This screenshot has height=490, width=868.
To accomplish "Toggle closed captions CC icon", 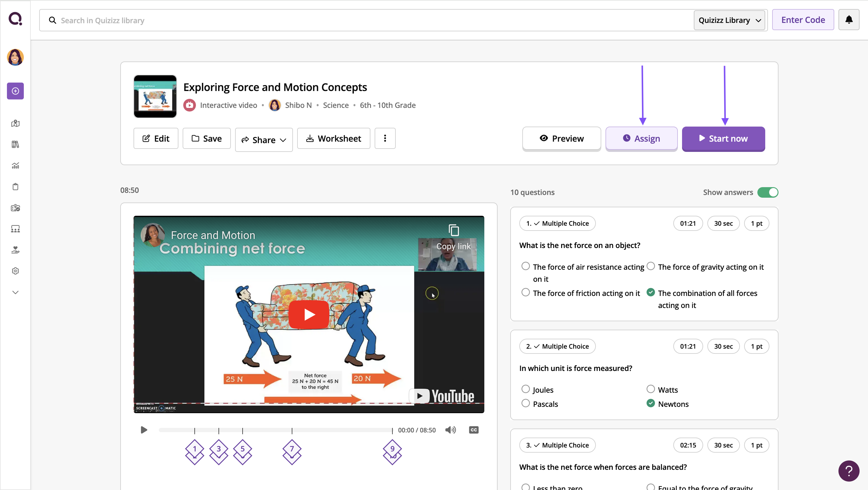I will 473,430.
